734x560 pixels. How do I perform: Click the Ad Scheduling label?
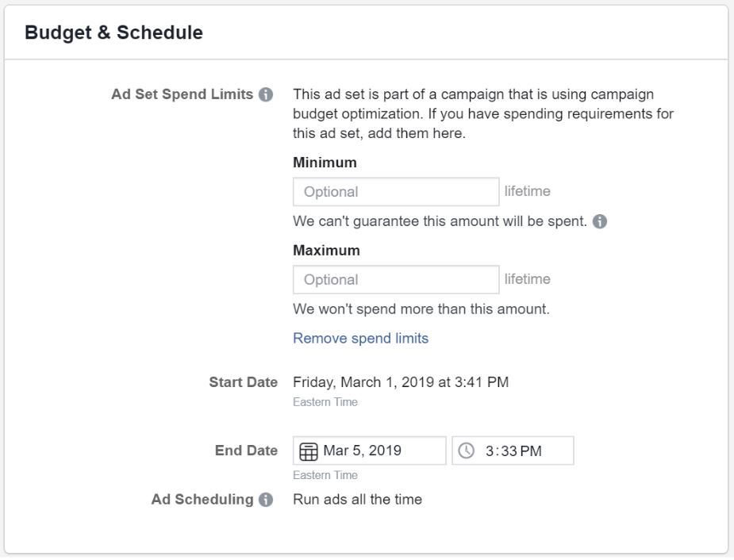click(202, 500)
